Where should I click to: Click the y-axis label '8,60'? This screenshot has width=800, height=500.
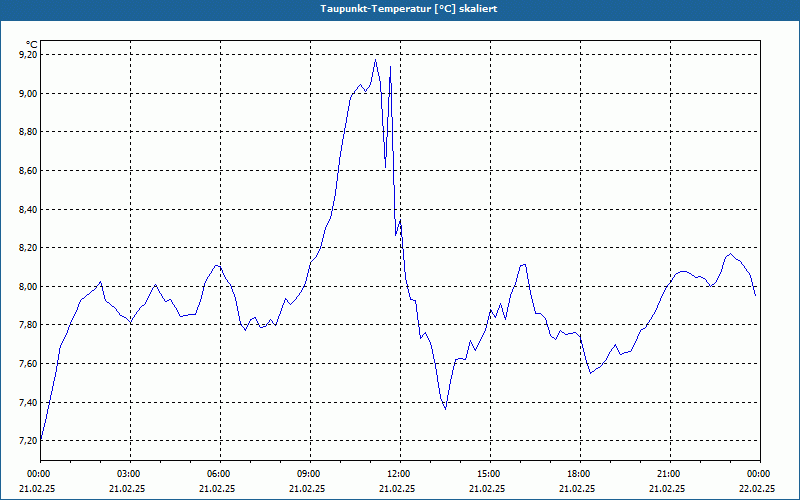point(27,170)
